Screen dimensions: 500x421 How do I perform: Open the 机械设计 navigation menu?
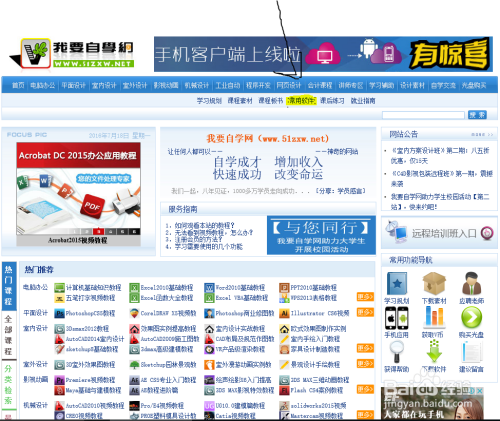click(x=197, y=86)
